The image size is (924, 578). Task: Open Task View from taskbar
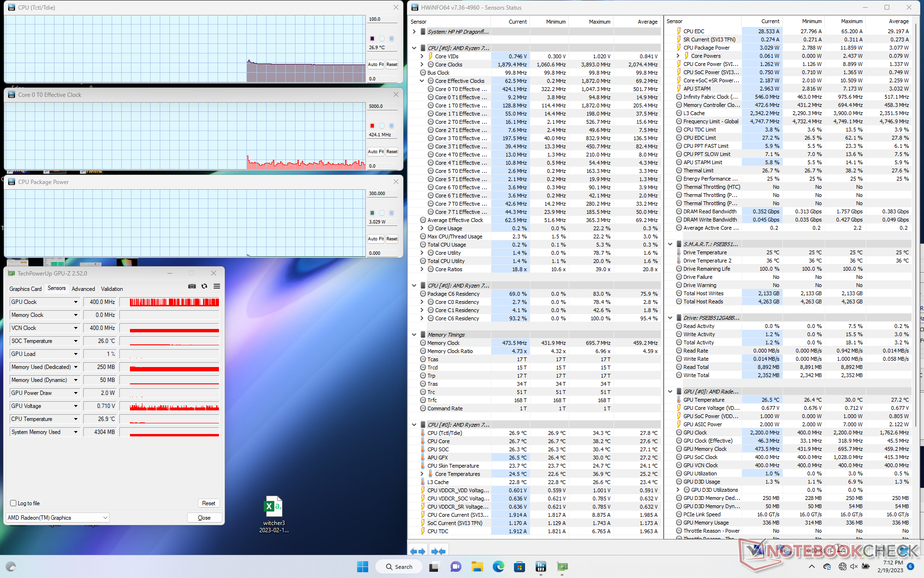coord(434,566)
